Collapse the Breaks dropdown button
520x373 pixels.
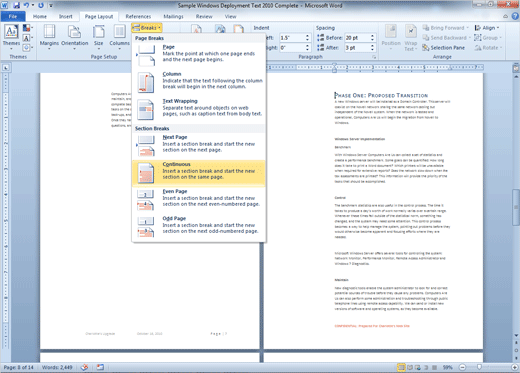[x=147, y=28]
